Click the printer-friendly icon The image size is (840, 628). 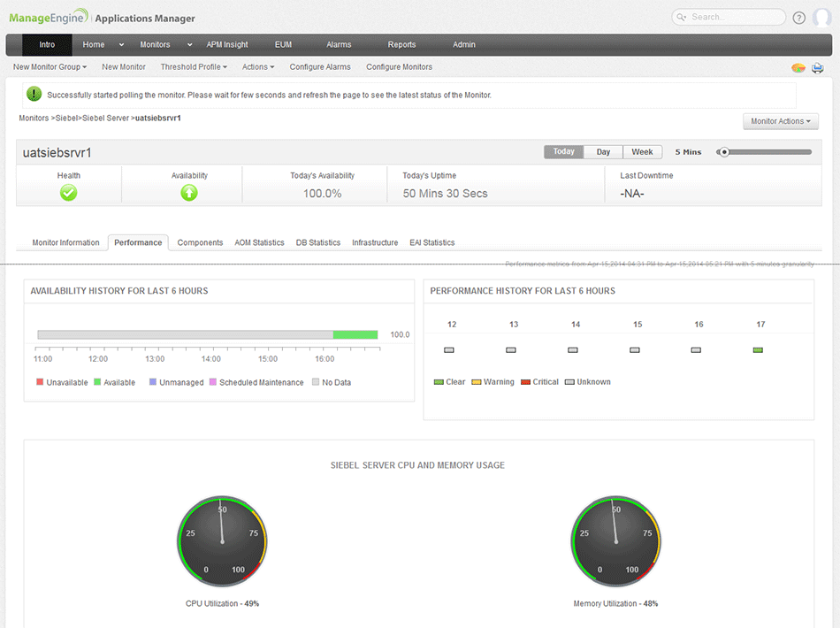[x=818, y=67]
